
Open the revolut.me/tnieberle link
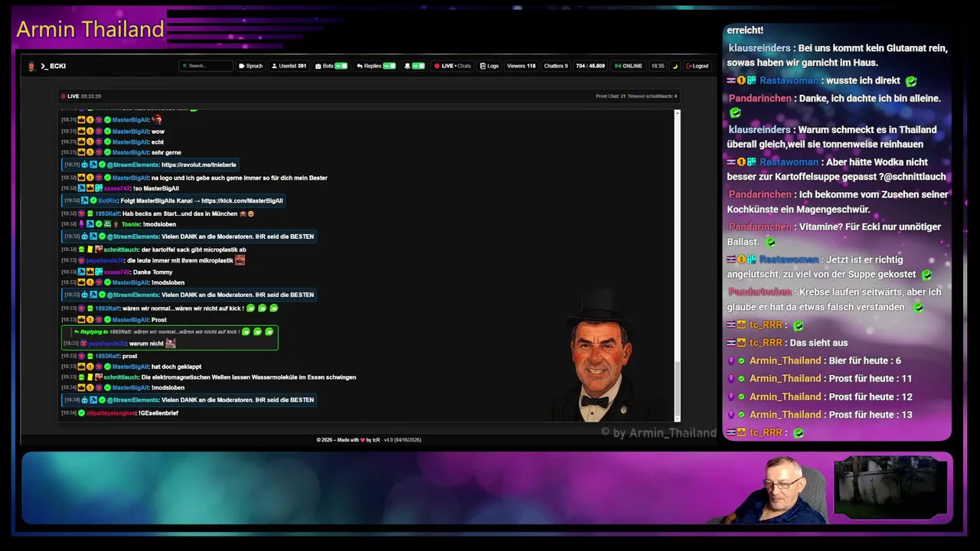pyautogui.click(x=198, y=165)
